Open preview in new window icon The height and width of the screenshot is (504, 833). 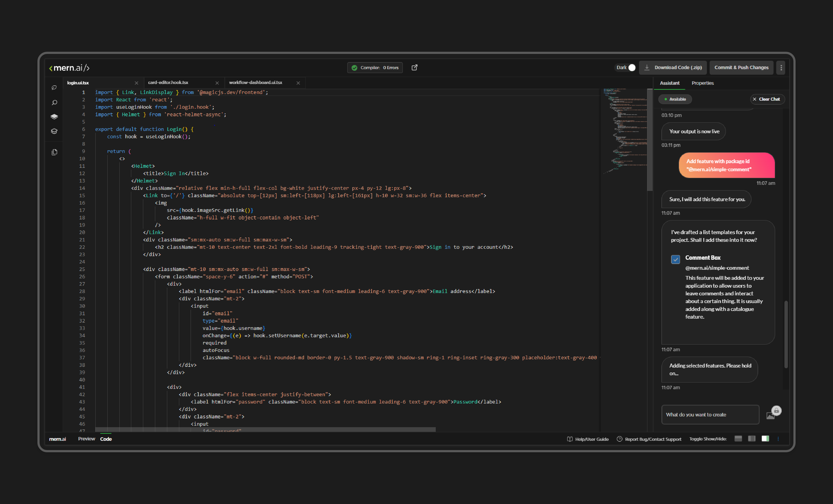coord(414,68)
